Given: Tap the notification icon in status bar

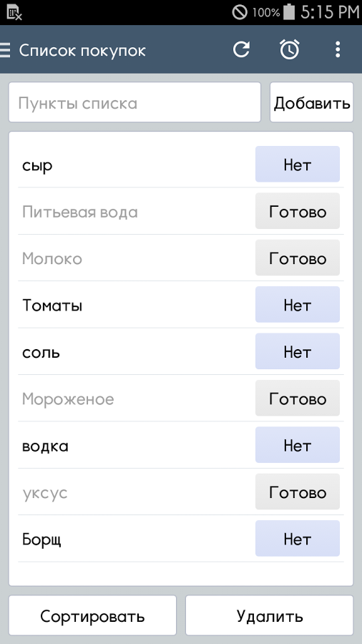Looking at the screenshot, I should 14,12.
